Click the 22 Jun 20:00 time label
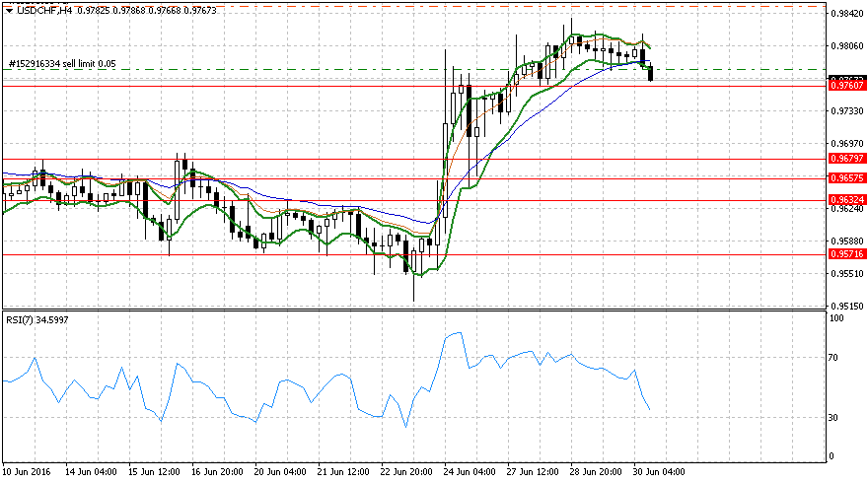 tap(406, 472)
